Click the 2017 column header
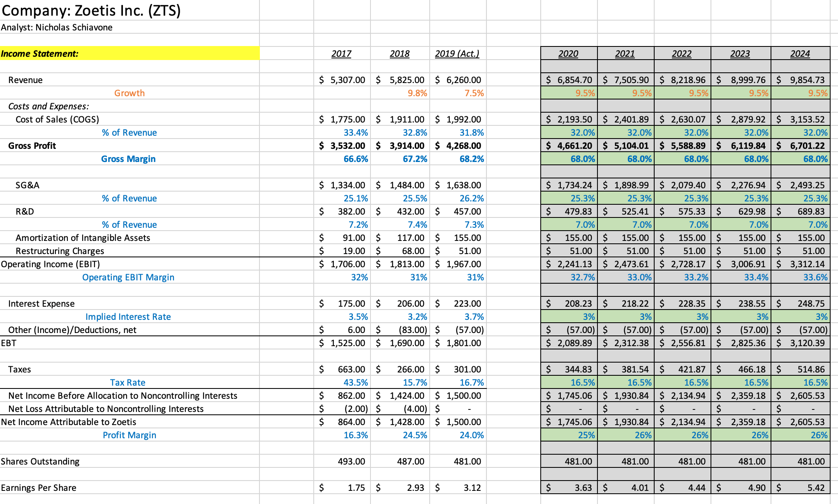The width and height of the screenshot is (838, 504). point(341,54)
